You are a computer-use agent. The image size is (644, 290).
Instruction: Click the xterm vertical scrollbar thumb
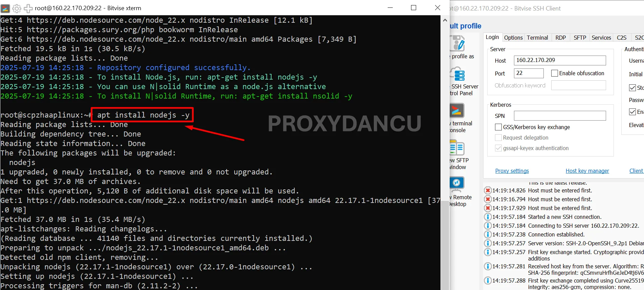[445, 246]
